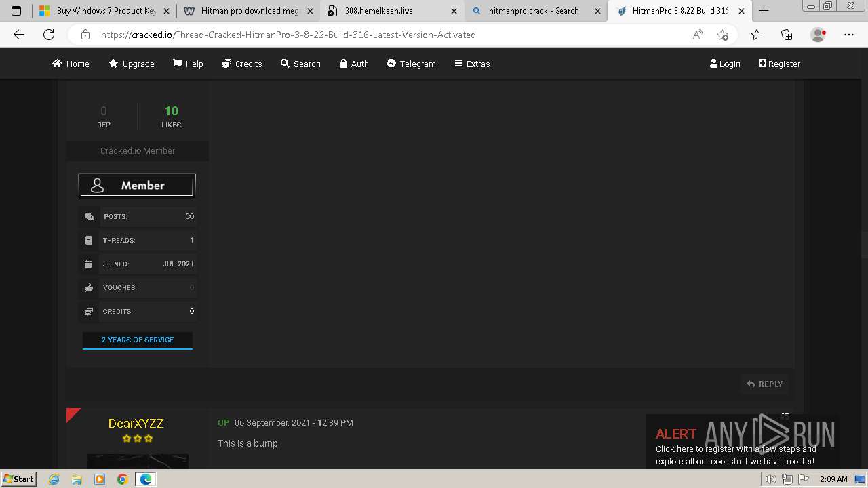The width and height of the screenshot is (868, 488).
Task: Go to Home in site navigation
Action: [x=71, y=64]
